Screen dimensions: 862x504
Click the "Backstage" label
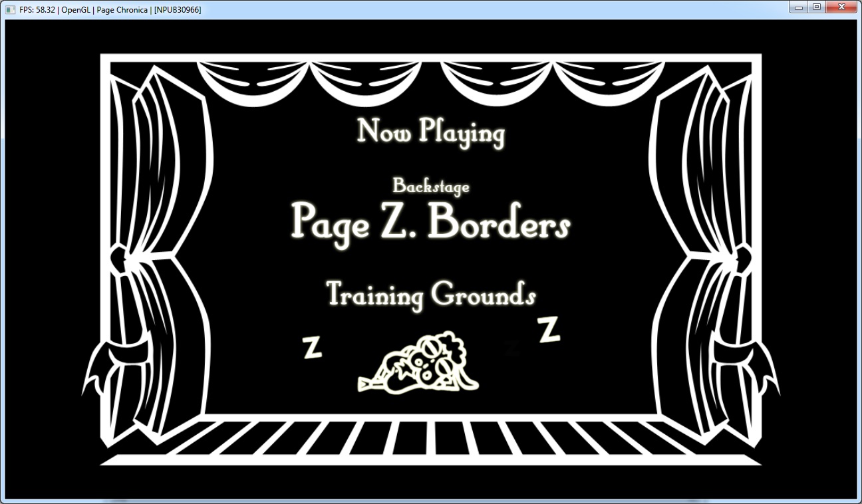point(431,186)
